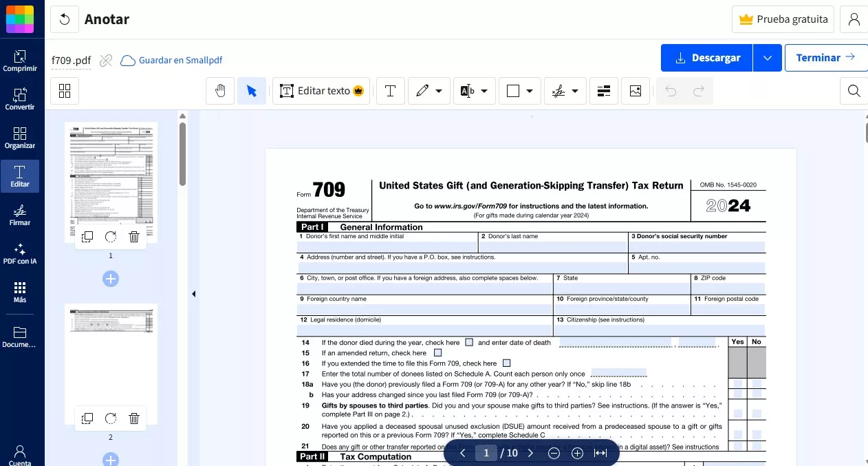Go to the previous page arrow
Viewport: 868px width, 466px height.
click(463, 453)
